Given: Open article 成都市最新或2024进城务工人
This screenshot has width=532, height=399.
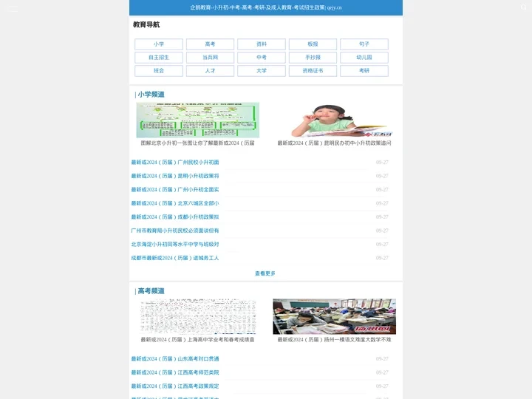Looking at the screenshot, I should tap(175, 258).
